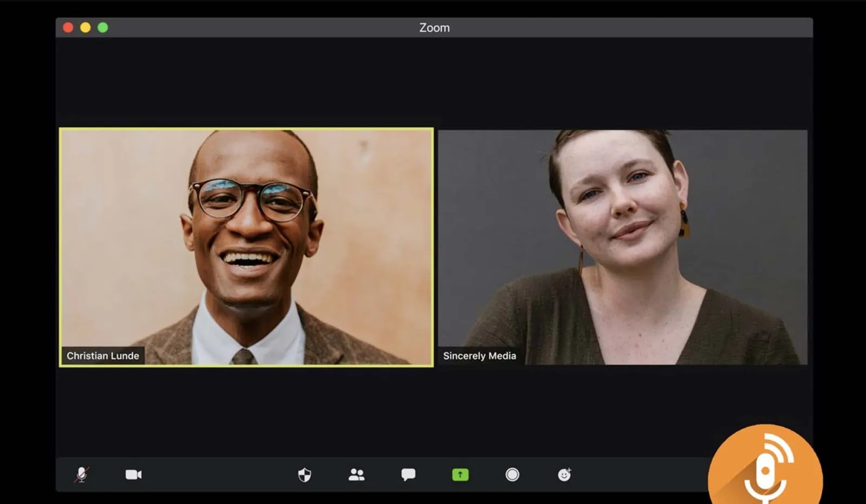Click the Sincerely Media name label

click(480, 356)
